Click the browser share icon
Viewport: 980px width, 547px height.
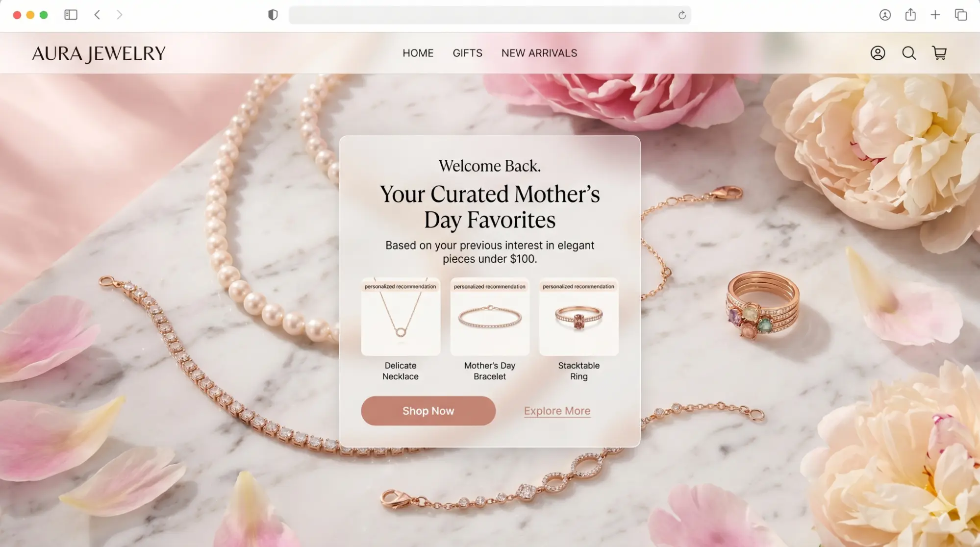point(910,15)
